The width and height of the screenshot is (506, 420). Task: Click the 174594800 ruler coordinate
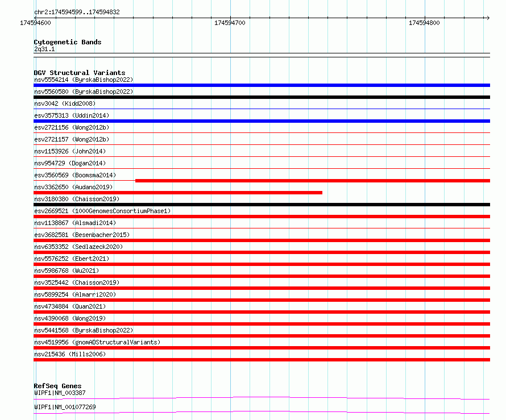tap(424, 23)
